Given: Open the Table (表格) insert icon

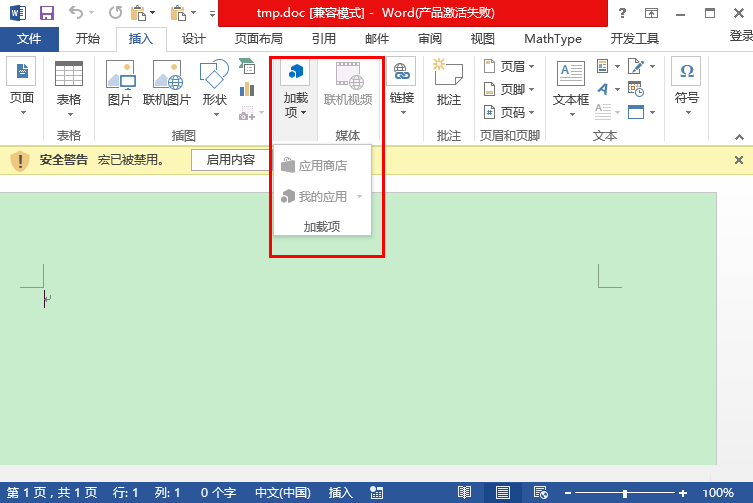Looking at the screenshot, I should tap(69, 88).
